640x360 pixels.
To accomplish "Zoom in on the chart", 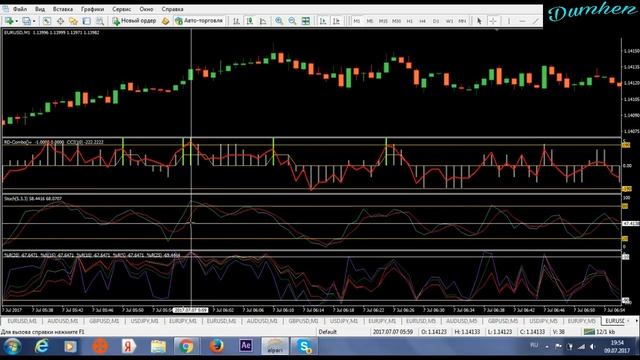I will point(279,21).
